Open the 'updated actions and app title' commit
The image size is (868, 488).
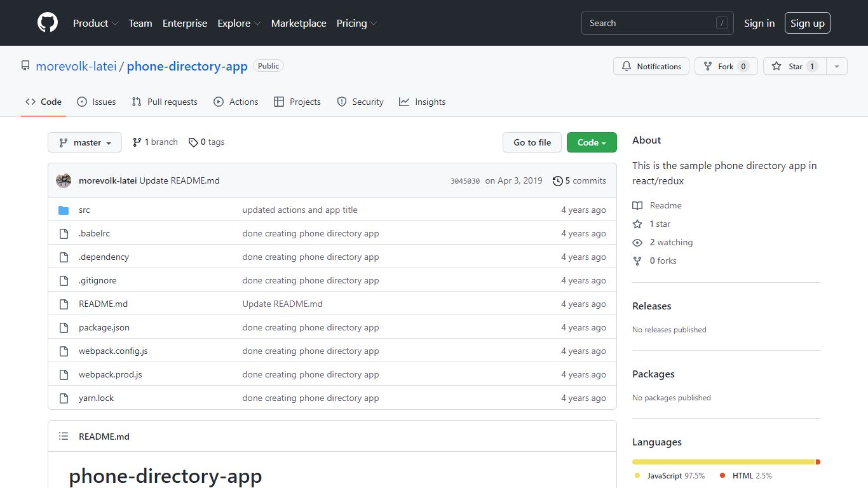click(x=300, y=210)
